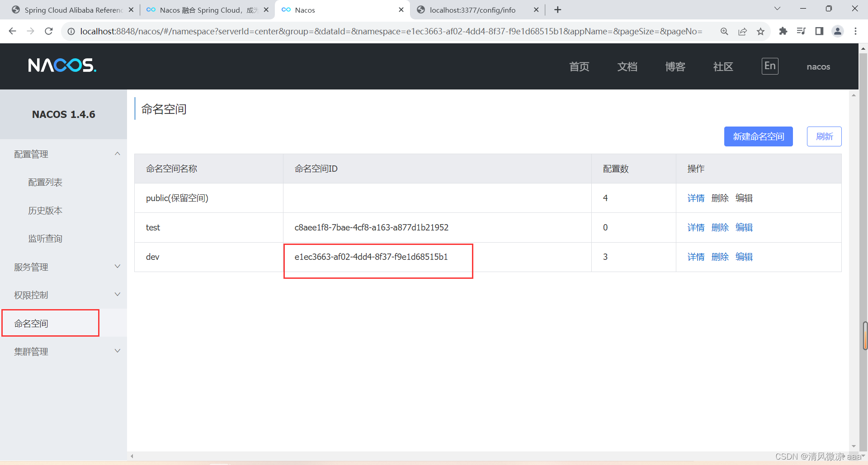
Task: Click the browser forward arrow
Action: (30, 31)
